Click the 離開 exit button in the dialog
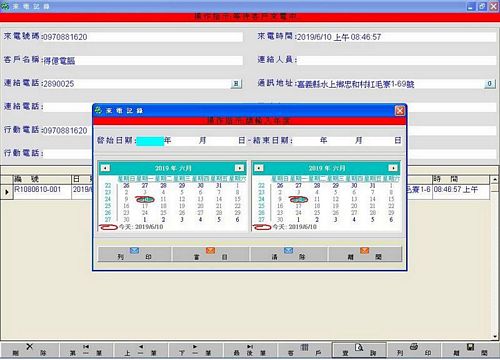The height and width of the screenshot is (360, 500). click(x=365, y=254)
